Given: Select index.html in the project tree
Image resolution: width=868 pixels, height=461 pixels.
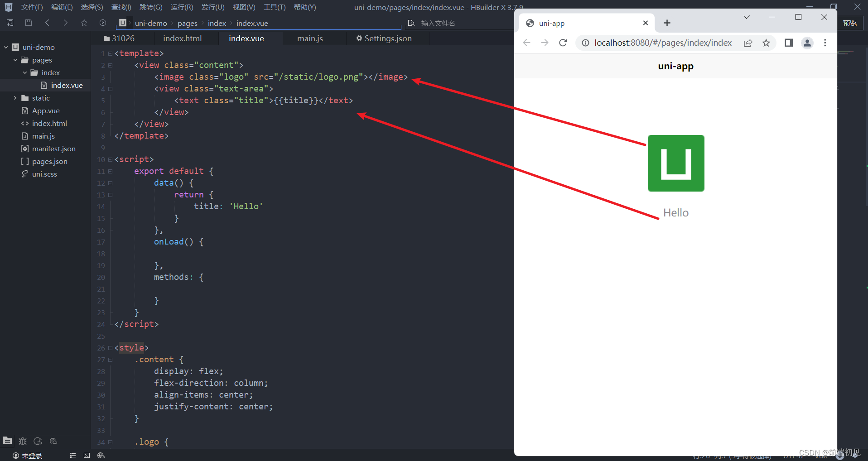Looking at the screenshot, I should tap(49, 123).
